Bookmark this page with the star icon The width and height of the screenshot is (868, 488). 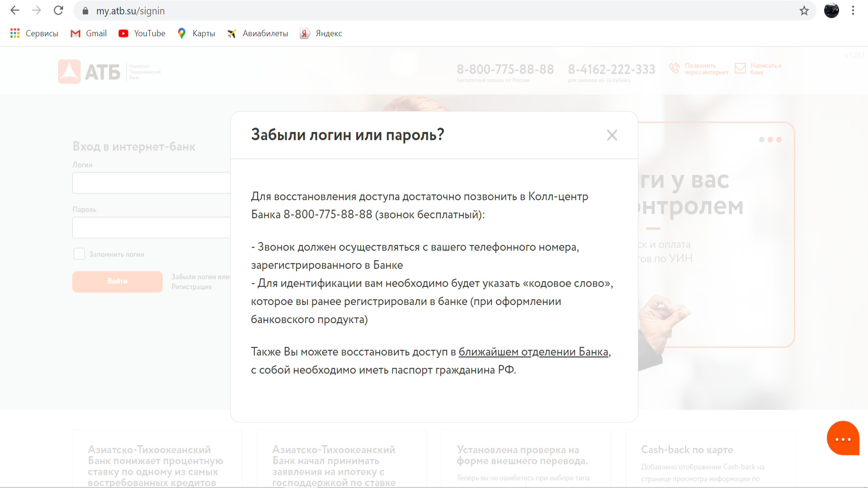point(804,11)
